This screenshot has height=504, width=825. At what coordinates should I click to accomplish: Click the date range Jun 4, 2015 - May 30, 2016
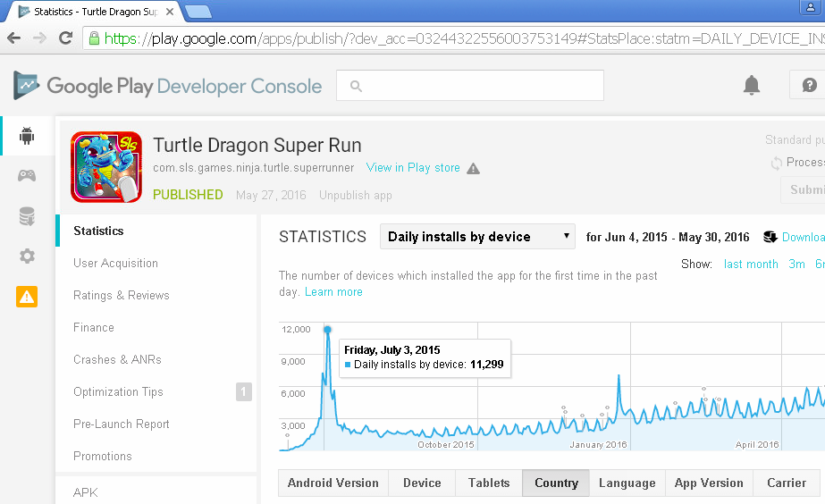pos(678,238)
